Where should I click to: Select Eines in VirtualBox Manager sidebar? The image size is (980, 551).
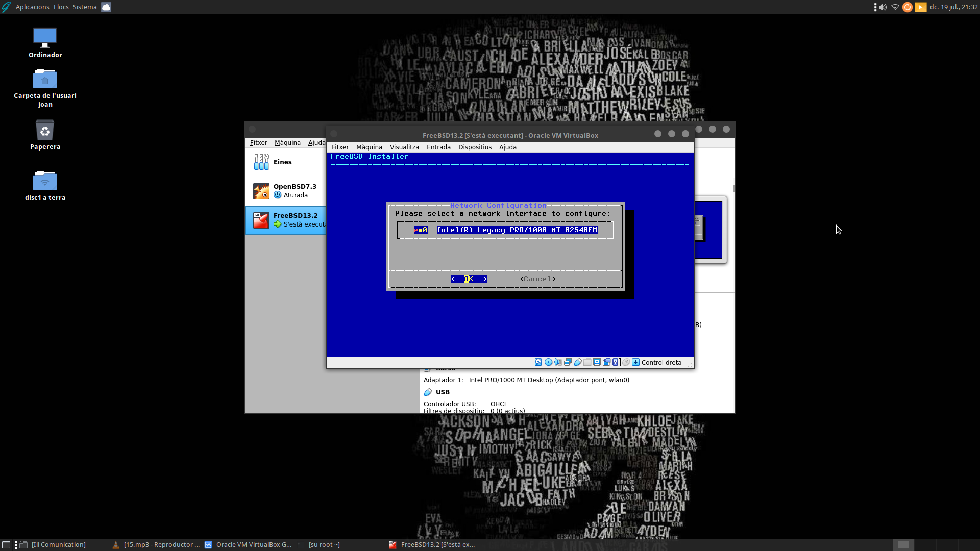coord(285,162)
